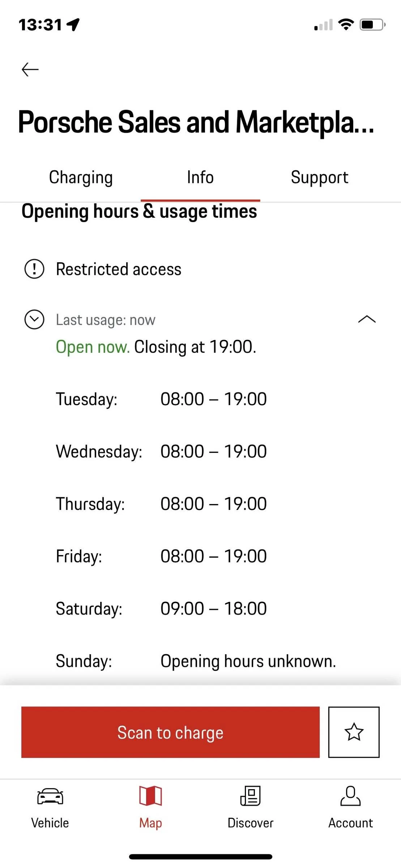The height and width of the screenshot is (868, 401).
Task: Tap the clock icon beside Last usage
Action: [x=34, y=320]
